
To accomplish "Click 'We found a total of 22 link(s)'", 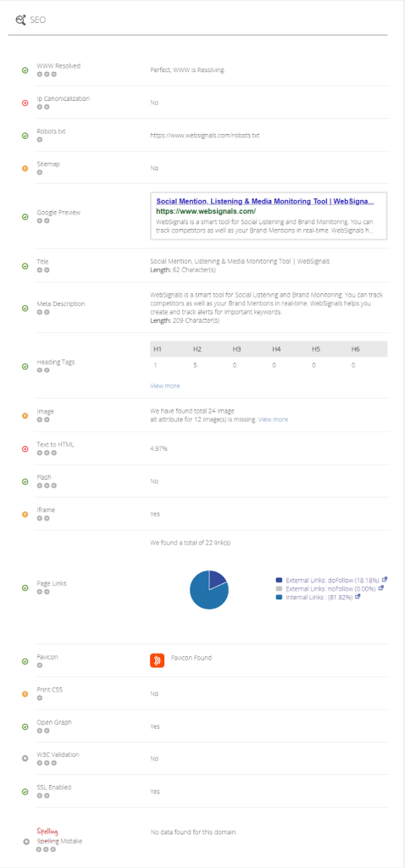I will click(x=191, y=543).
